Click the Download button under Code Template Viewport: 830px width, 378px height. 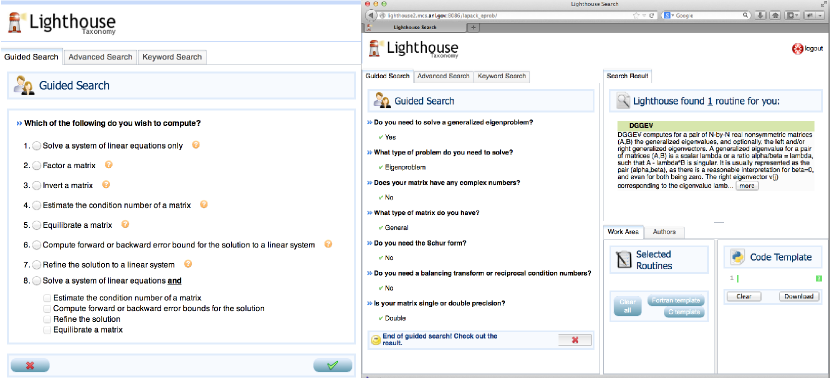pos(798,296)
